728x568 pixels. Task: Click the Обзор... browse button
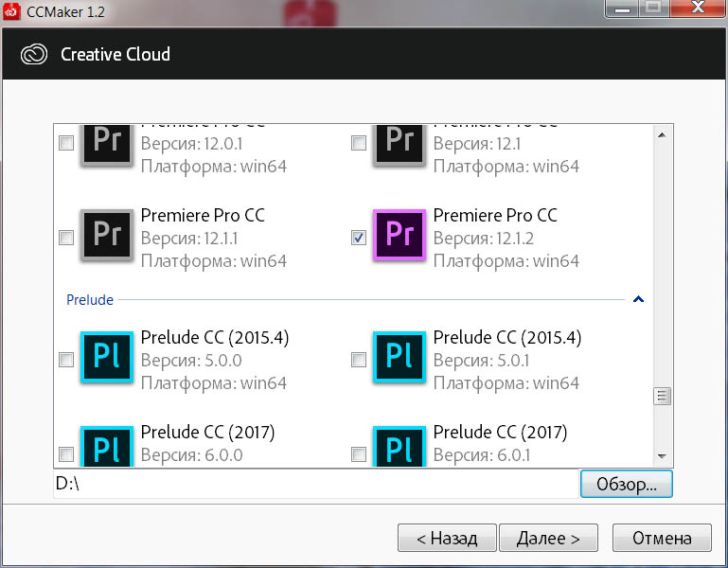[x=627, y=484]
